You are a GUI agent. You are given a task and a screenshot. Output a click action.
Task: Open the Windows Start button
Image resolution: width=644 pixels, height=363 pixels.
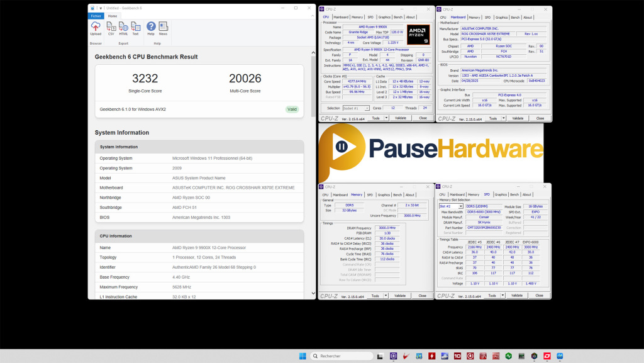(x=303, y=356)
